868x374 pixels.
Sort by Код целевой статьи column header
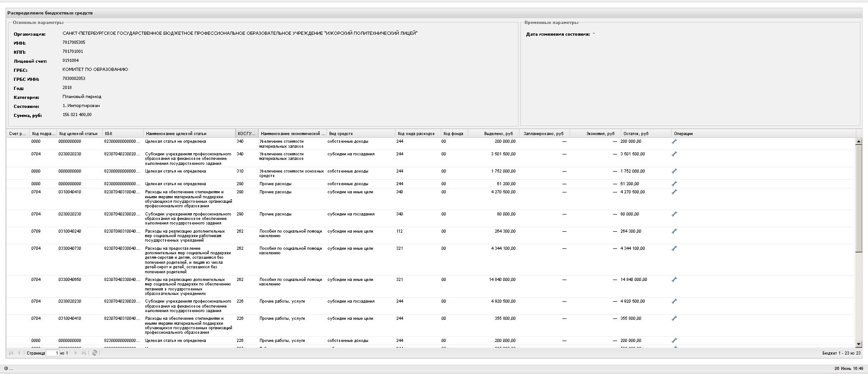point(79,134)
